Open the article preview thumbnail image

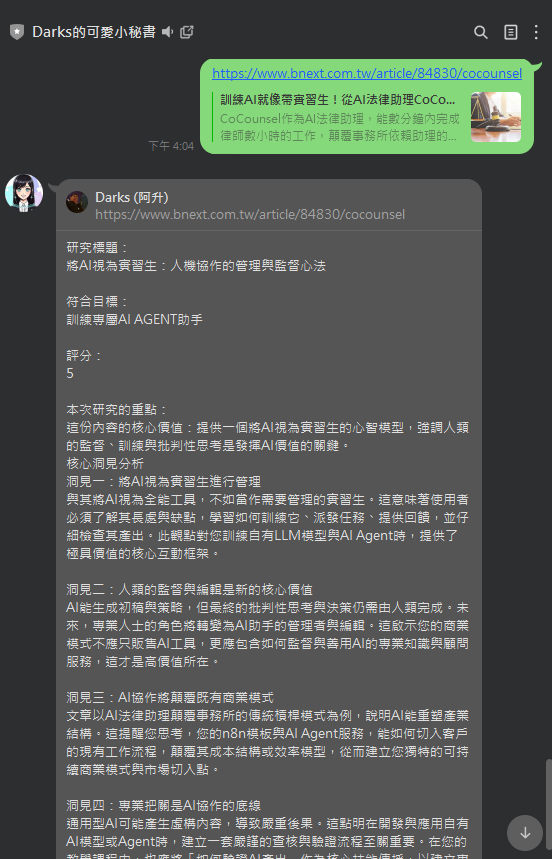pyautogui.click(x=496, y=117)
